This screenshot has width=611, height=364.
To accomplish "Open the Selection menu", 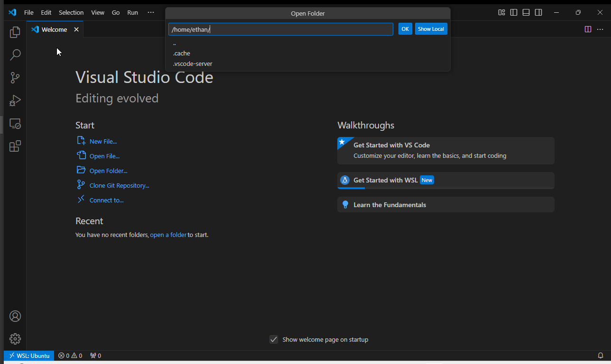I will (x=71, y=12).
